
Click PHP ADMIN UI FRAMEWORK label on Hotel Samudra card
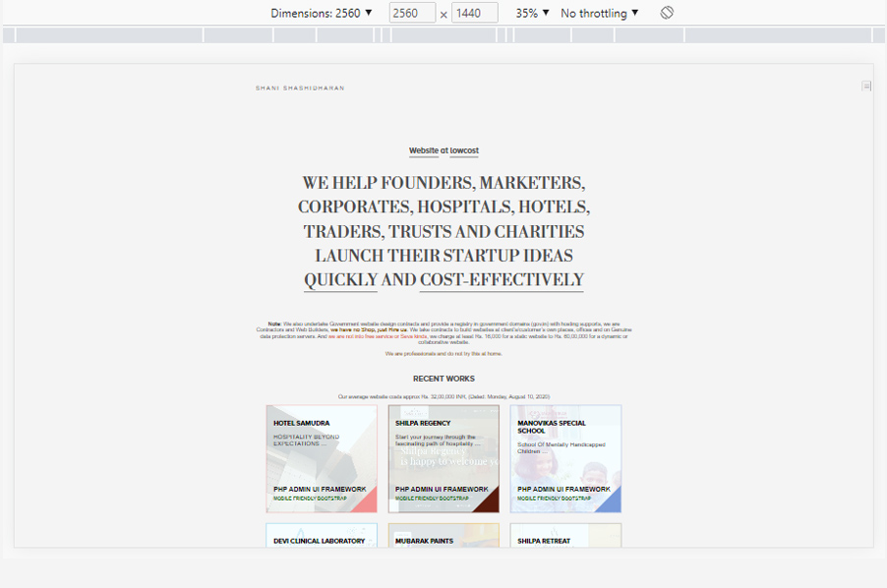(x=321, y=489)
